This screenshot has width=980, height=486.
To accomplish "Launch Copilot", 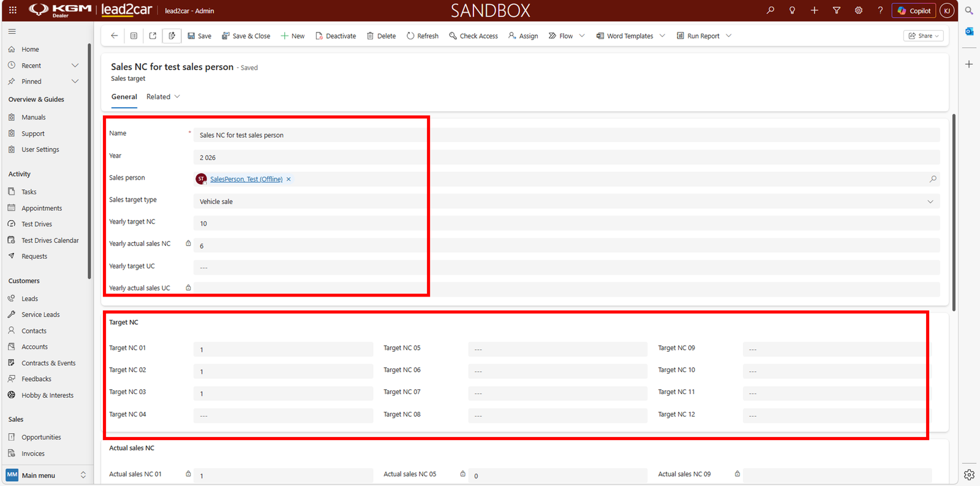I will pos(914,10).
